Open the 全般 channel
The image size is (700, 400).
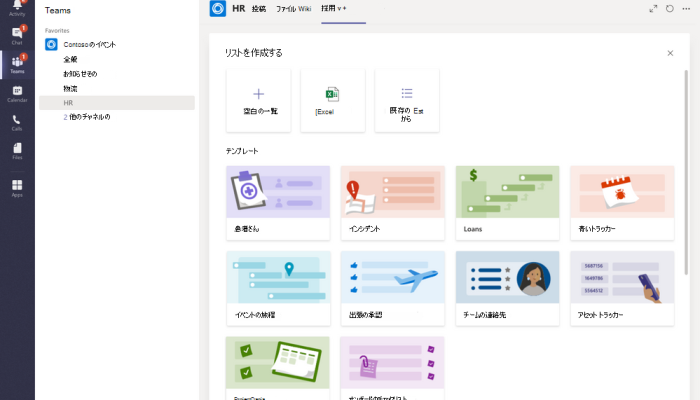pyautogui.click(x=70, y=59)
